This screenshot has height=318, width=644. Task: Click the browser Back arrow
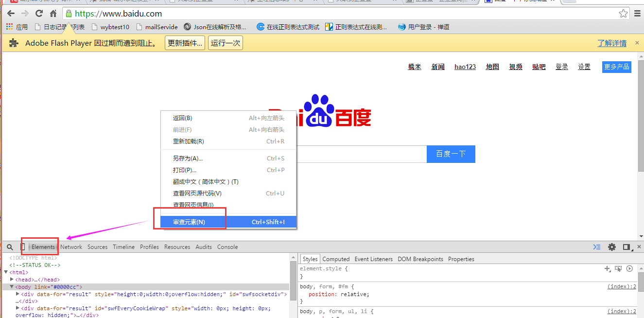click(x=11, y=14)
